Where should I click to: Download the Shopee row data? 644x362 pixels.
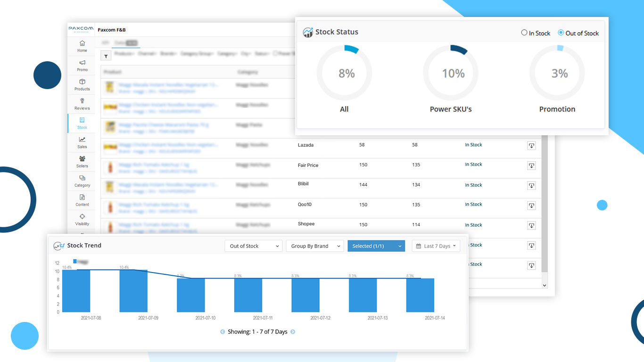(x=531, y=226)
